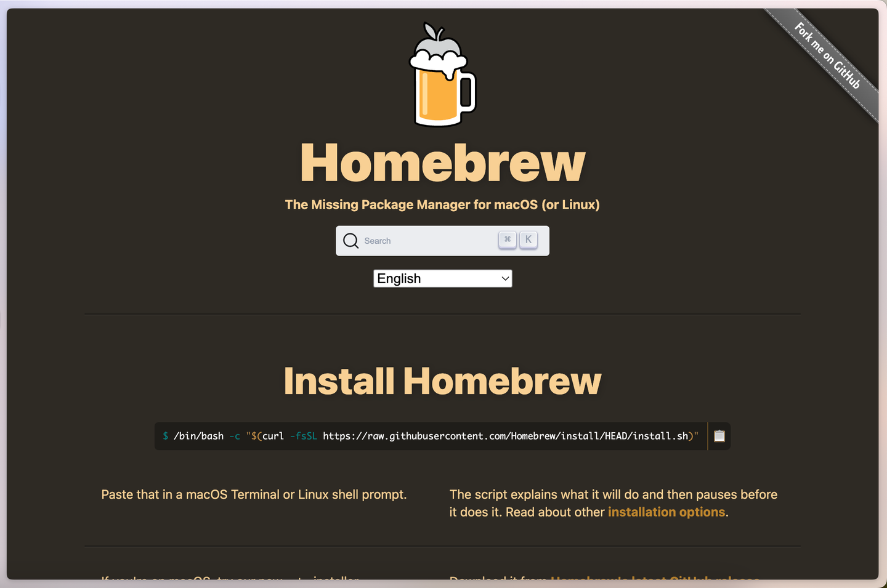Click the Missing Package Manager tagline
Screen dimensions: 887x588
pos(442,204)
